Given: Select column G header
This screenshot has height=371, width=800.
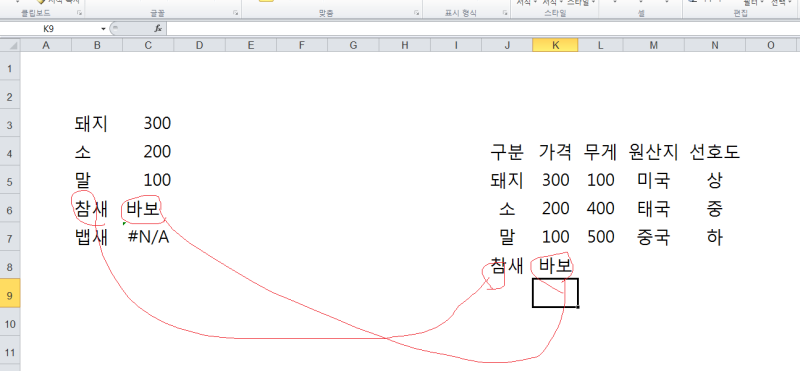Looking at the screenshot, I should [x=353, y=45].
